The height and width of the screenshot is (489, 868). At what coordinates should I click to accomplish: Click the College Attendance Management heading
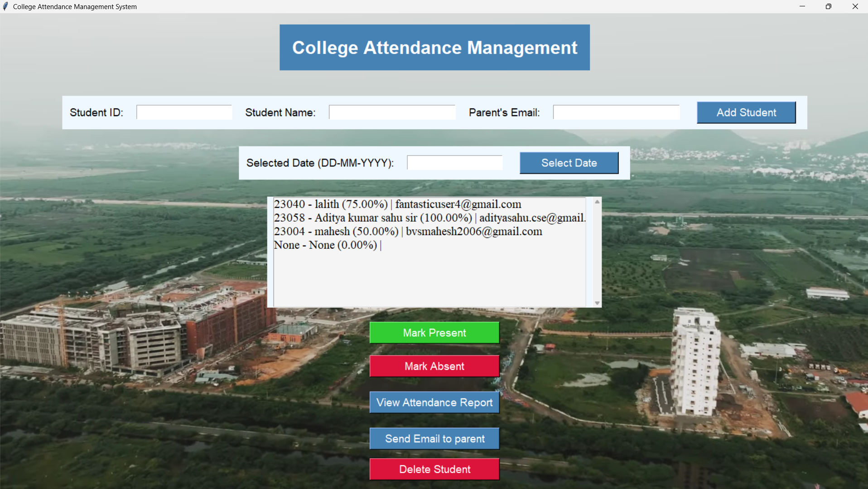coord(434,48)
